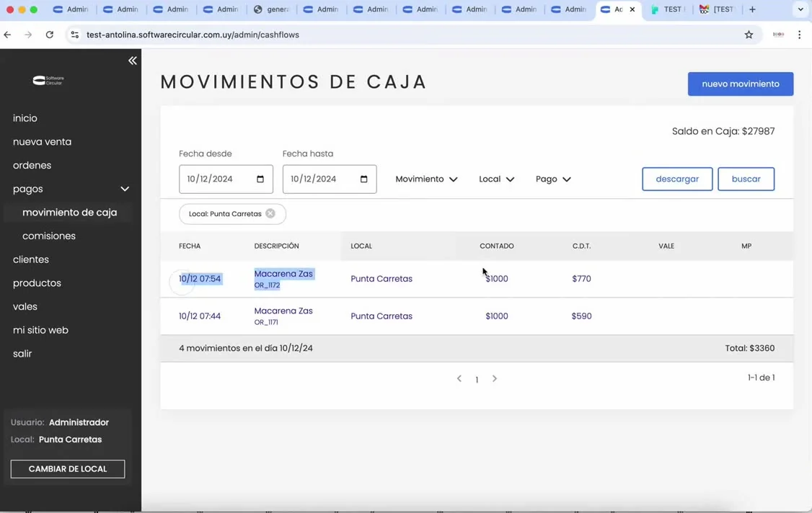Screen dimensions: 812x513
Task: Click the 10/12 07:44 date cell
Action: (x=200, y=316)
